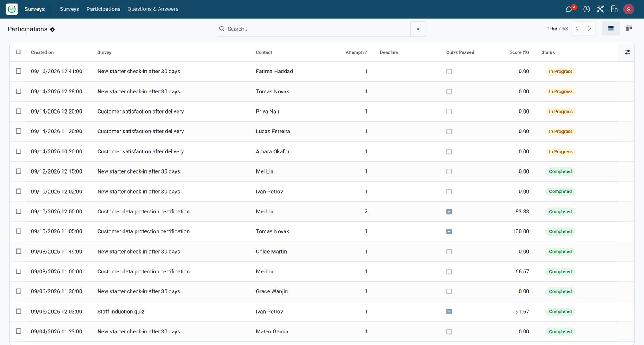Switch to kanban view
644x345 pixels.
click(629, 29)
